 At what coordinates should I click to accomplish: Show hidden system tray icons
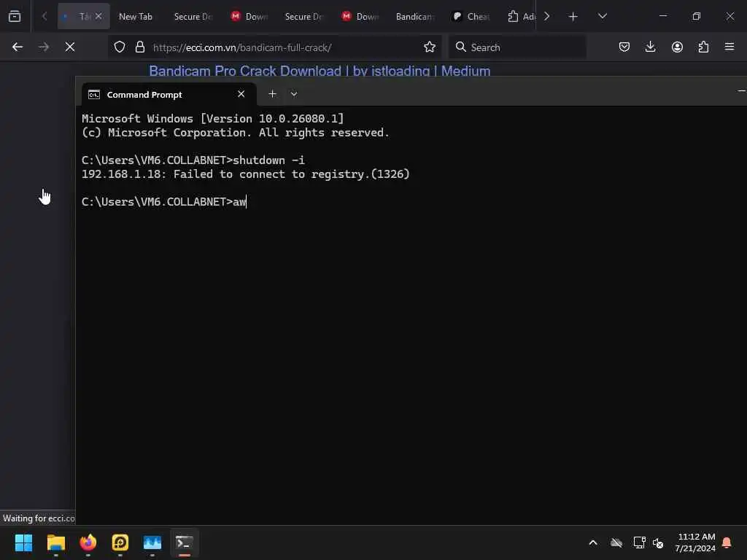[593, 542]
